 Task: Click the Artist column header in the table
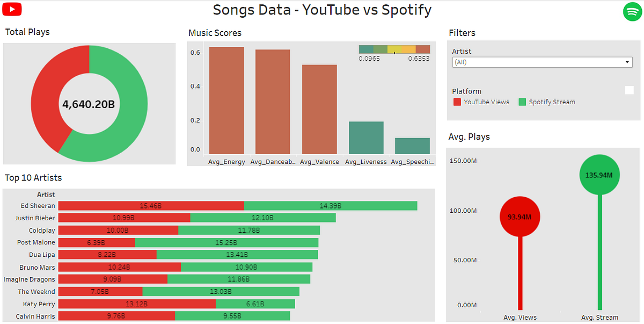(x=46, y=194)
